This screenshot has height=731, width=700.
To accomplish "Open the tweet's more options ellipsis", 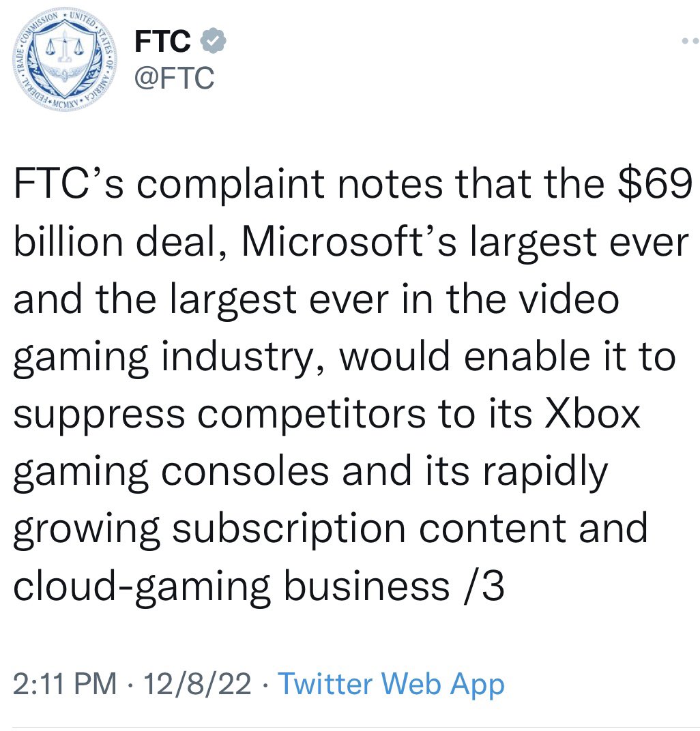I will (690, 41).
